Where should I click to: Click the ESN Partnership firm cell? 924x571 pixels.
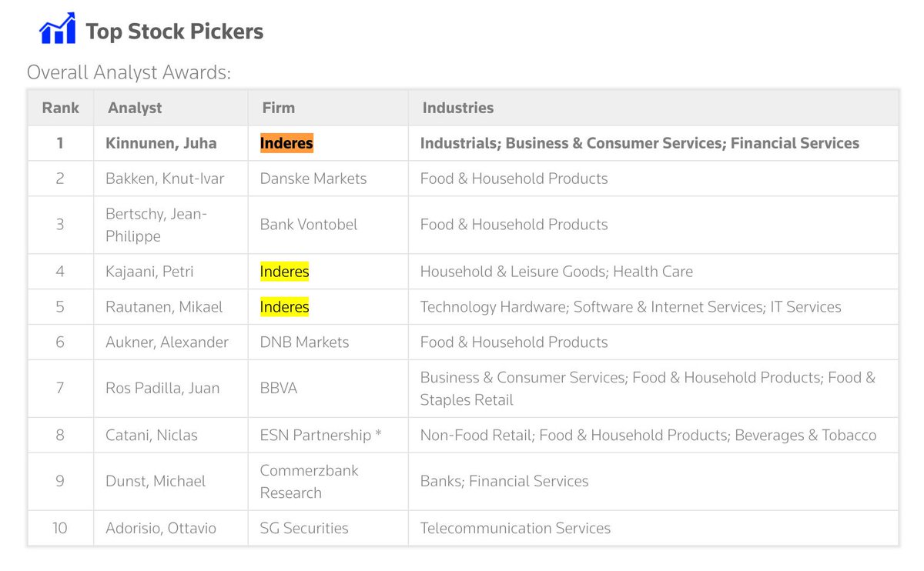pos(320,436)
